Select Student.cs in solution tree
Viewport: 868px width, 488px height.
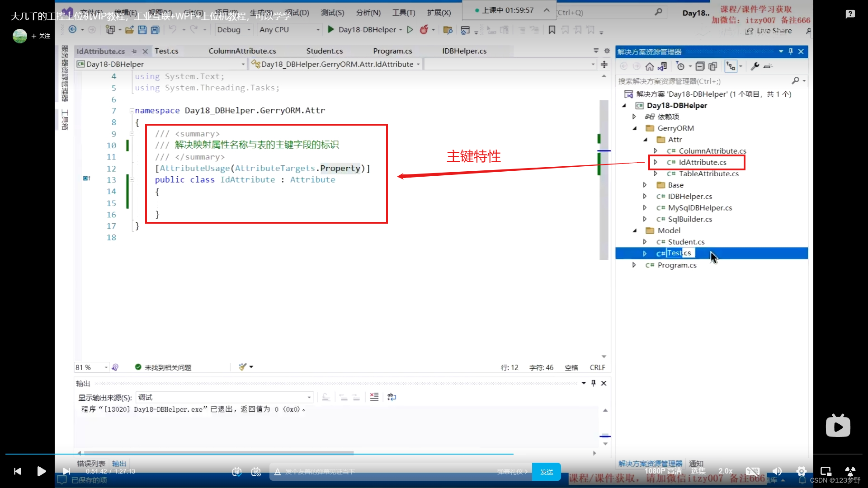point(686,241)
